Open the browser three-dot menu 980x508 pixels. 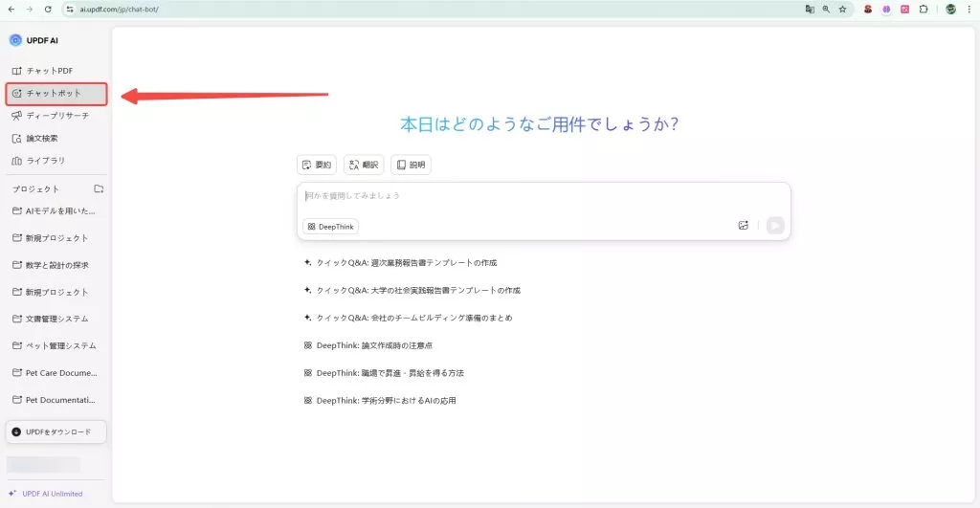click(x=969, y=10)
